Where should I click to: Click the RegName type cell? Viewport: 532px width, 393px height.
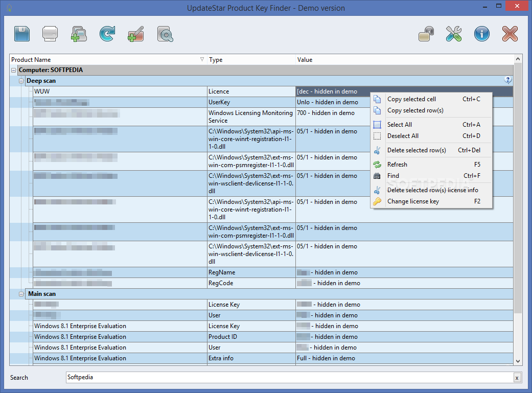pos(251,272)
